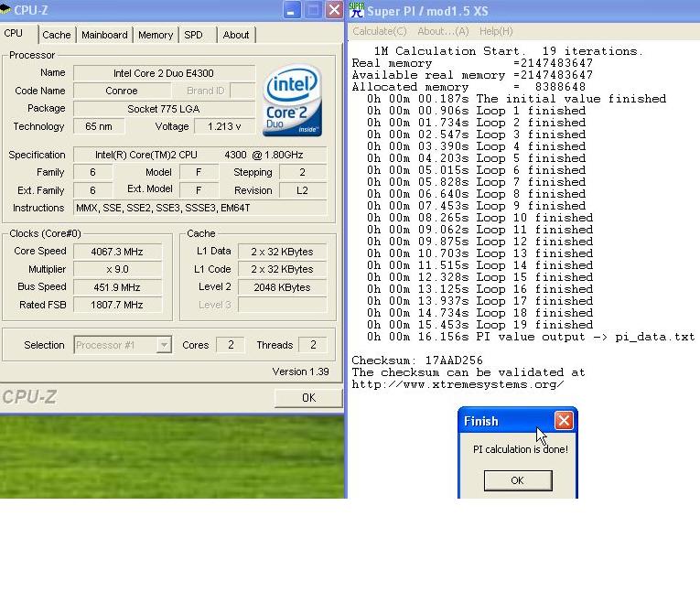Click the 'PI value output -> pi_data.txt' line
The height and width of the screenshot is (592, 700).
coord(531,337)
